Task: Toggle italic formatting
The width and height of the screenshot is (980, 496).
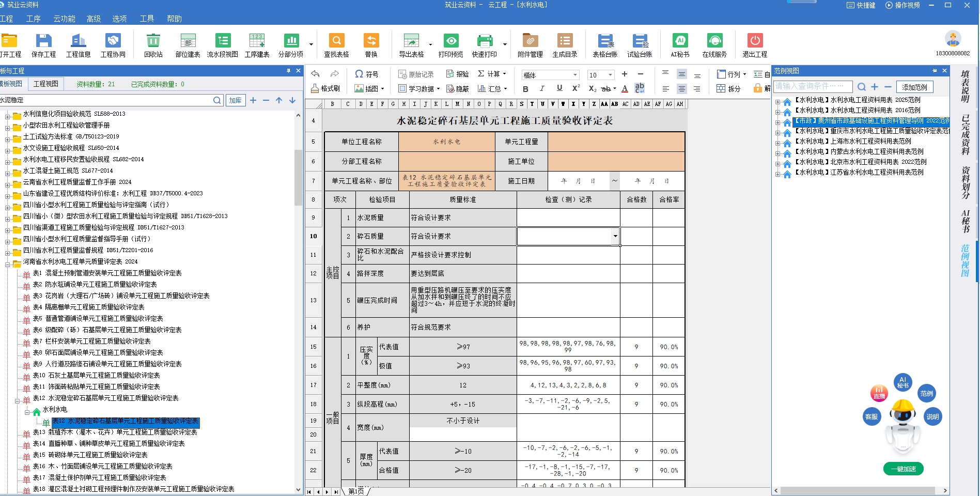Action: pos(542,89)
